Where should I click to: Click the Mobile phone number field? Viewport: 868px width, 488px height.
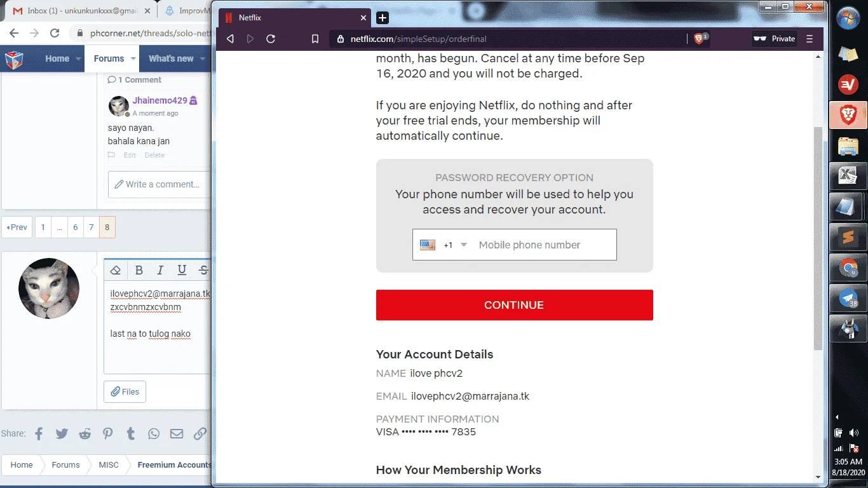(x=545, y=245)
